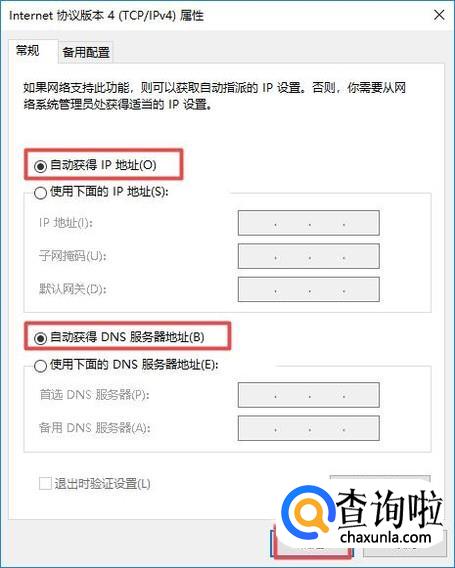Click the dialog title Internet 协议版本 4
455x568 pixels.
pyautogui.click(x=107, y=16)
